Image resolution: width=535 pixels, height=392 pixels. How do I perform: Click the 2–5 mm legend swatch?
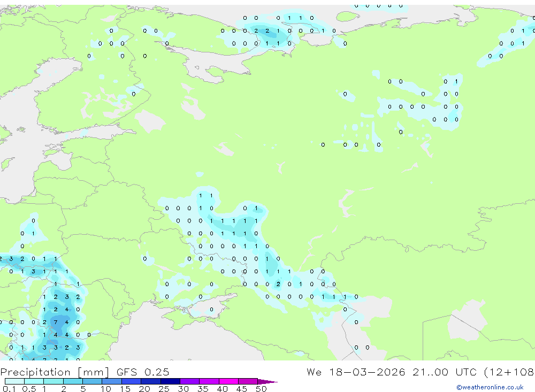[x=73, y=381]
